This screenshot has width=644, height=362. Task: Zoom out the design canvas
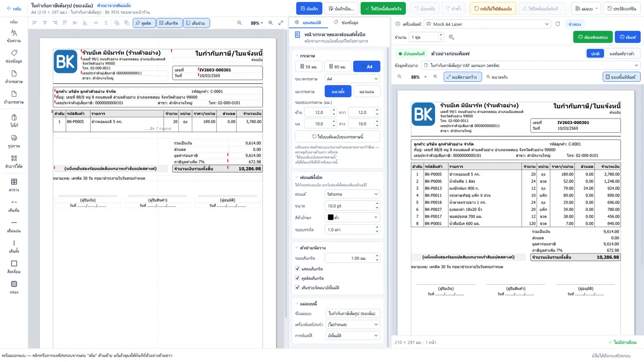point(239,23)
